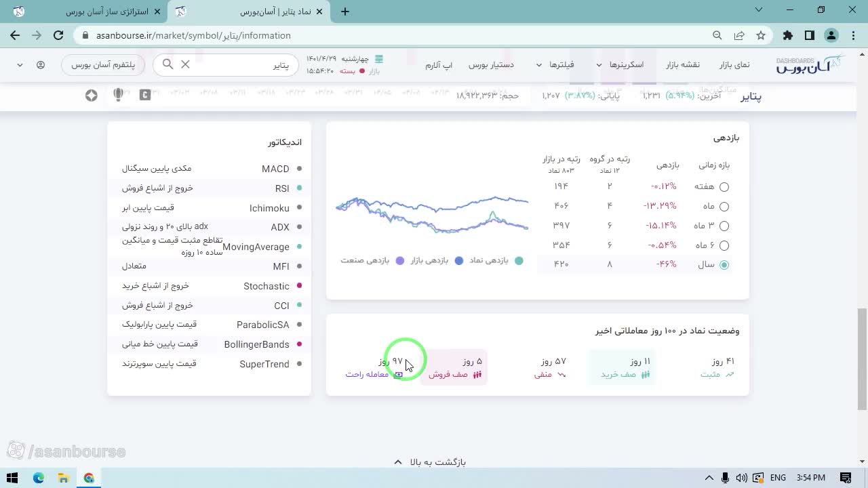Screen dimensions: 868x488
Task: Click the negative trend icon under ۵۷ روز
Action: (561, 374)
